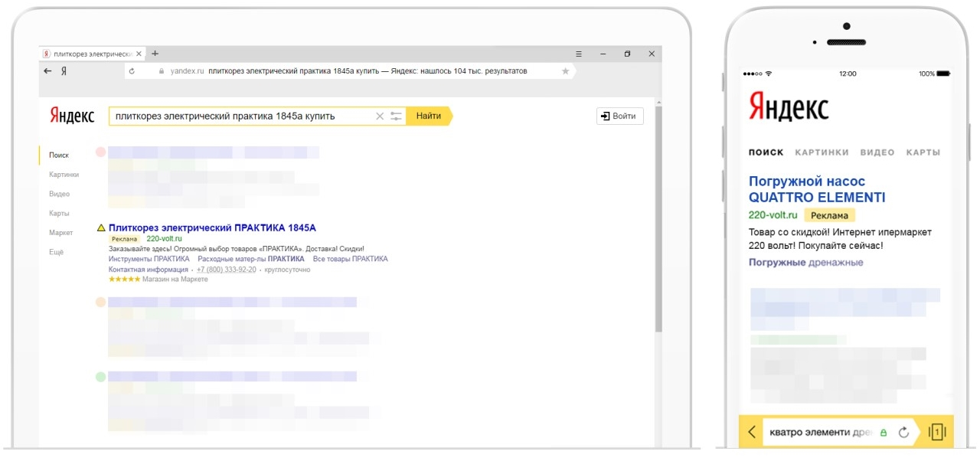
Task: Click the padlock icon beside yandex.ru
Action: (161, 70)
